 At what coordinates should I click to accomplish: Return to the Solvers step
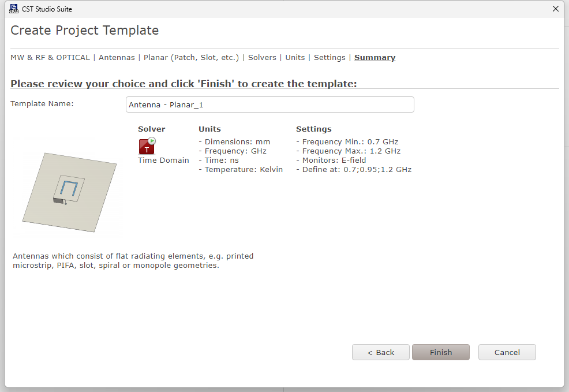coord(262,57)
